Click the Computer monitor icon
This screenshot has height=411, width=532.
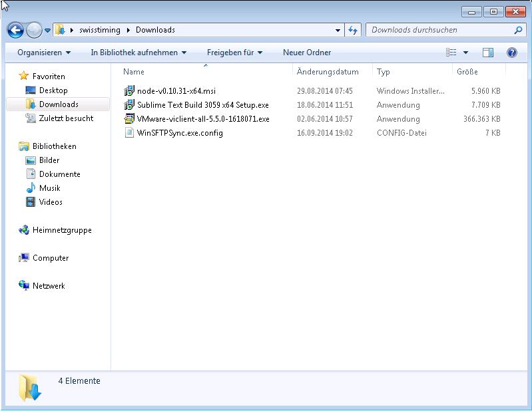click(x=24, y=258)
